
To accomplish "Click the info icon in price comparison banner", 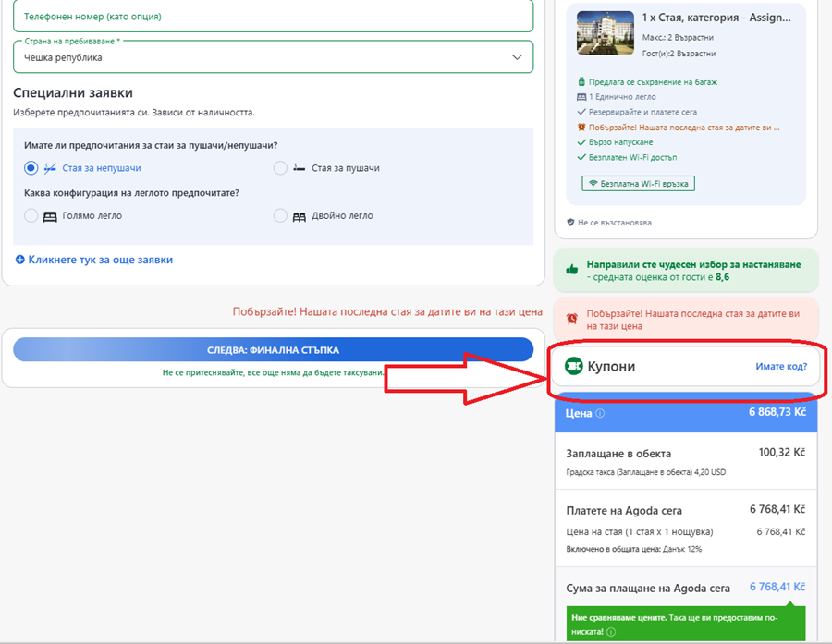I will (x=611, y=632).
